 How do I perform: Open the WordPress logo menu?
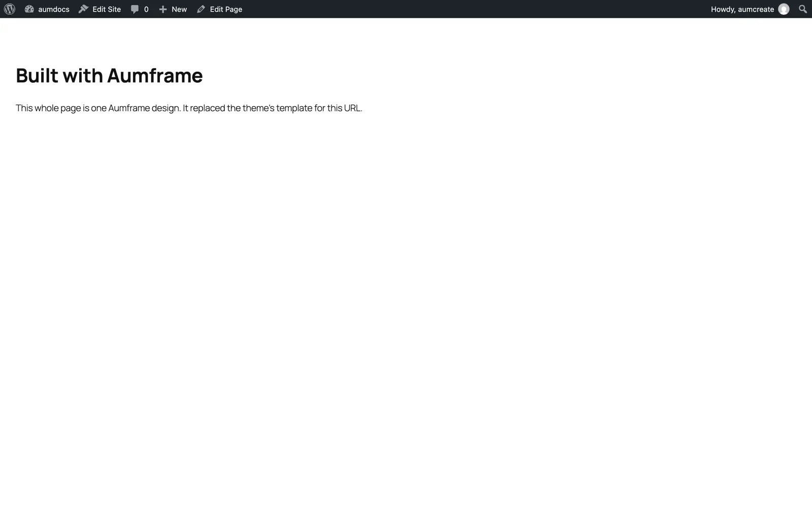tap(10, 9)
